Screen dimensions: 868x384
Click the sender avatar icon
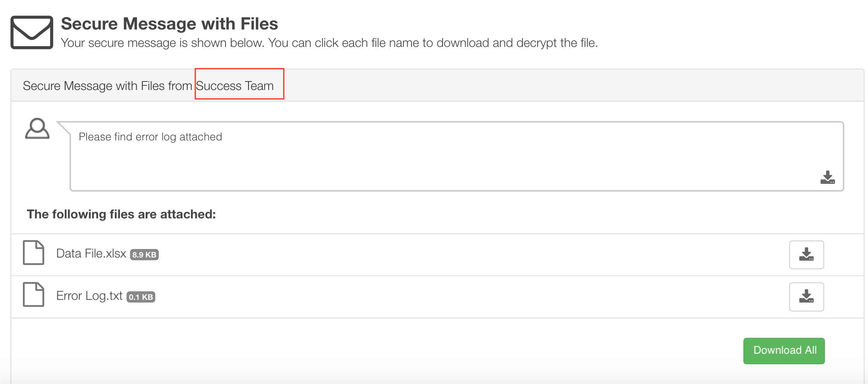pyautogui.click(x=37, y=128)
